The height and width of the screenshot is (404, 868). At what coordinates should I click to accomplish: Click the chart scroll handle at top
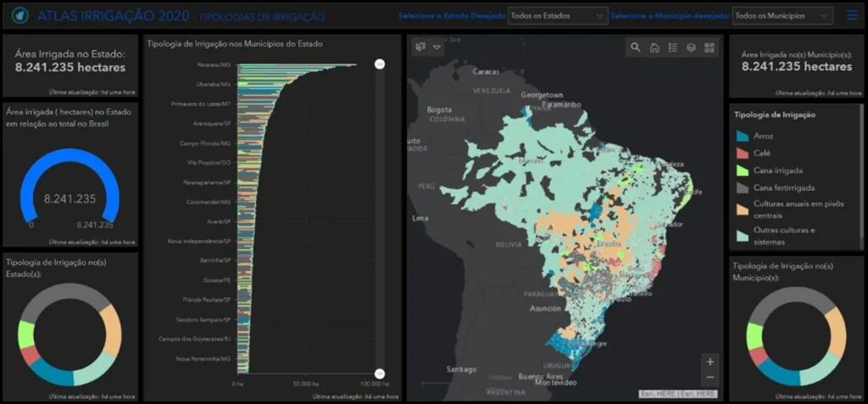[380, 64]
